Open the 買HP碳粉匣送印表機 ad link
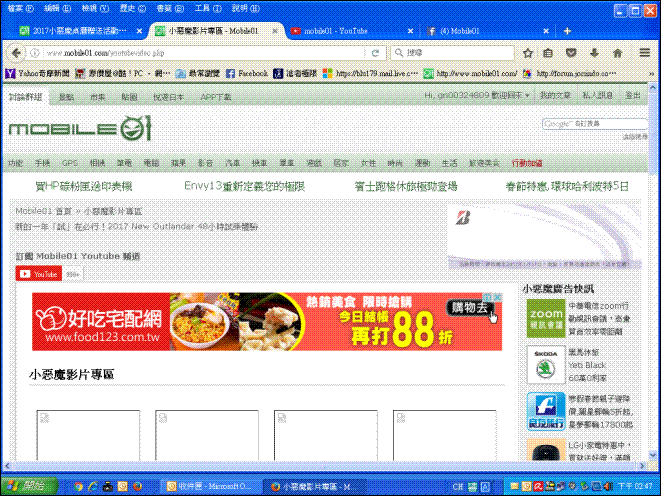 tap(83, 186)
